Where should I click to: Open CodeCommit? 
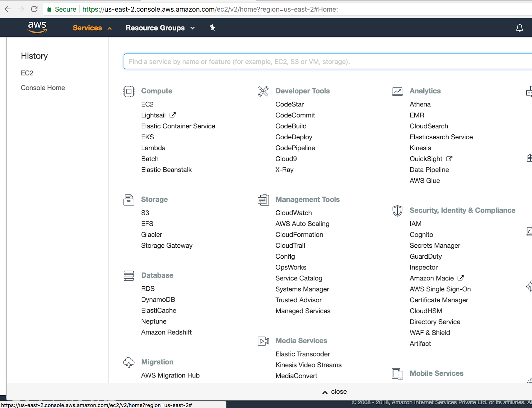(295, 115)
